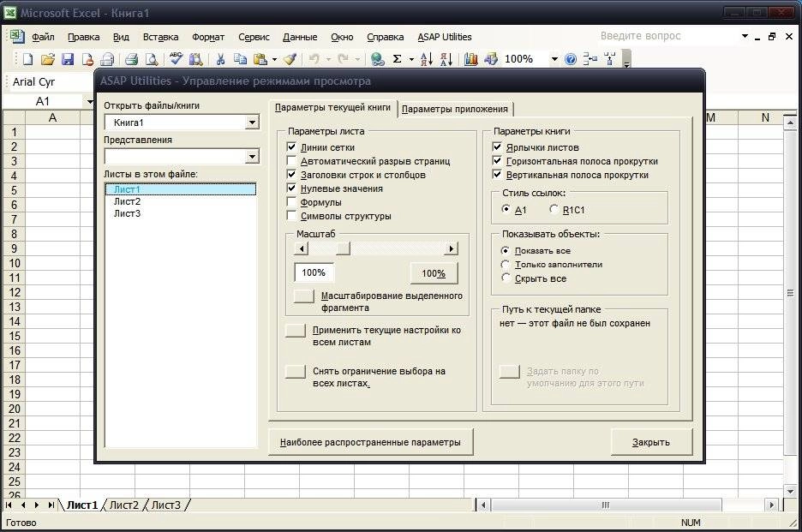802x532 pixels.
Task: Enable the Символы структуры checkbox
Action: (x=291, y=216)
